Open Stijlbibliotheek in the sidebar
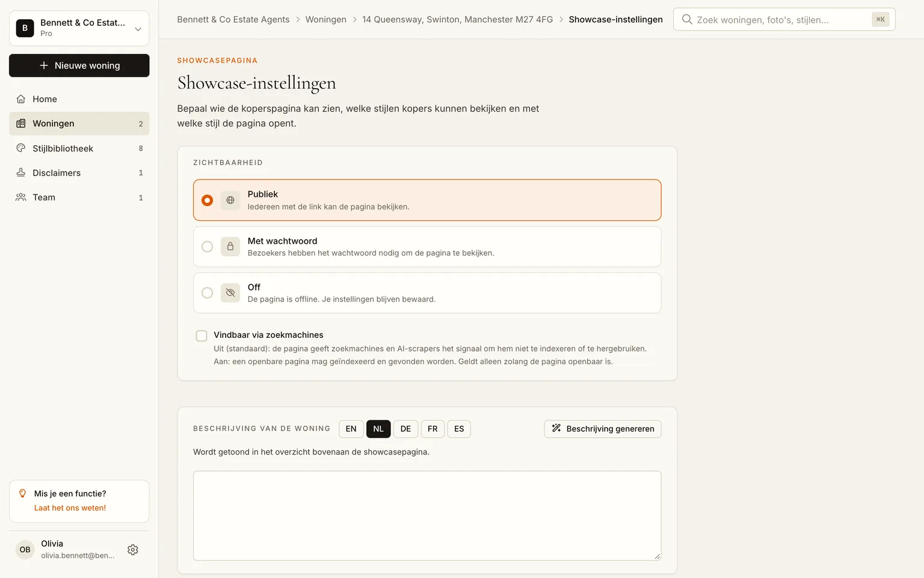 79,148
